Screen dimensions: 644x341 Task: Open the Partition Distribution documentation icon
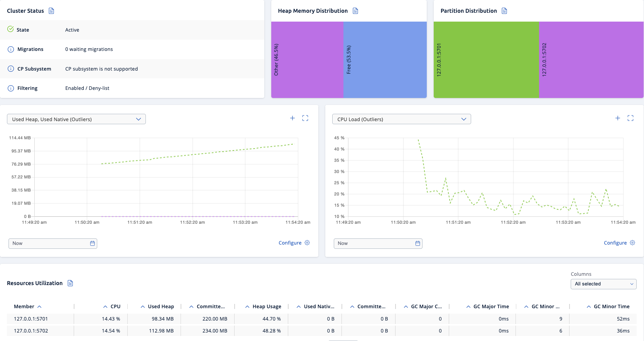(x=504, y=11)
